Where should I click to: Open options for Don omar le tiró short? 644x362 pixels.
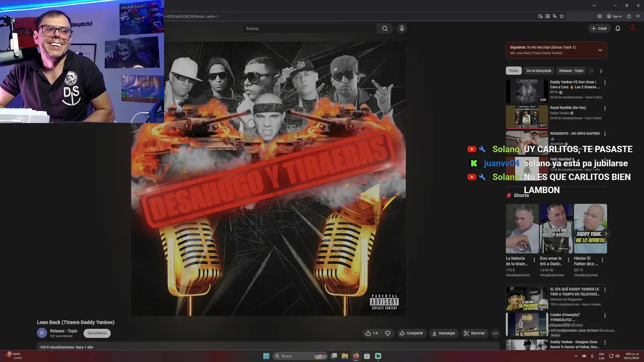[x=569, y=260]
